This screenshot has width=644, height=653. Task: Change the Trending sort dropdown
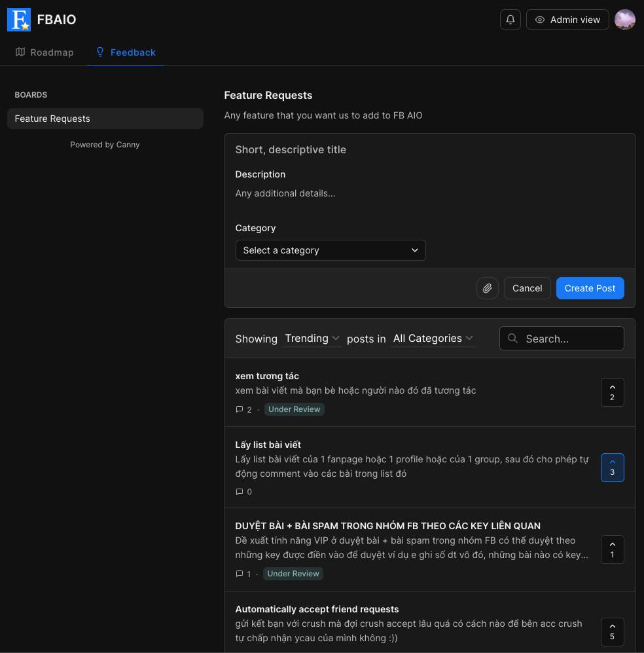[x=312, y=338]
